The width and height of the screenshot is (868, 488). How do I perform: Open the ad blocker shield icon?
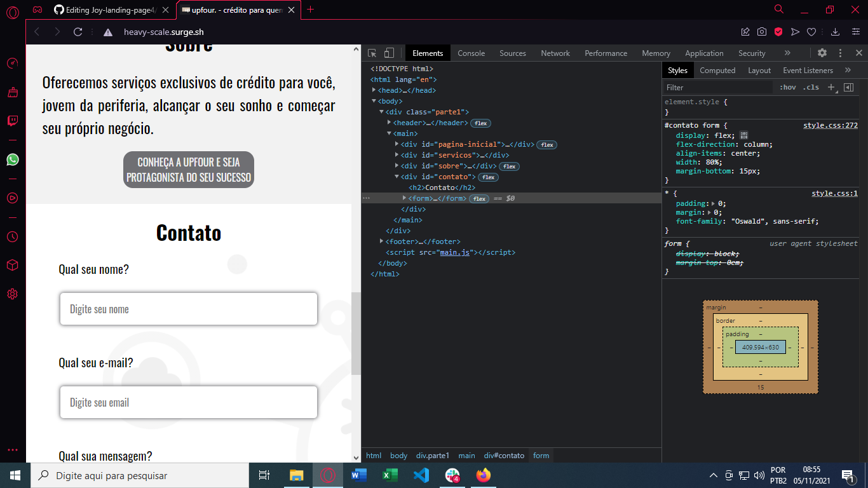tap(778, 32)
